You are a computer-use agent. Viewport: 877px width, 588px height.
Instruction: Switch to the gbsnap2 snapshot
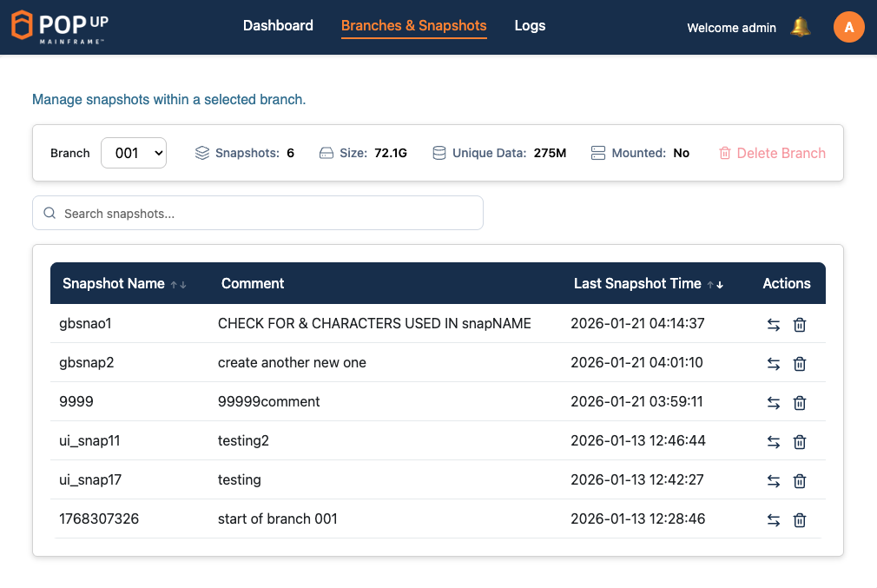[773, 364]
